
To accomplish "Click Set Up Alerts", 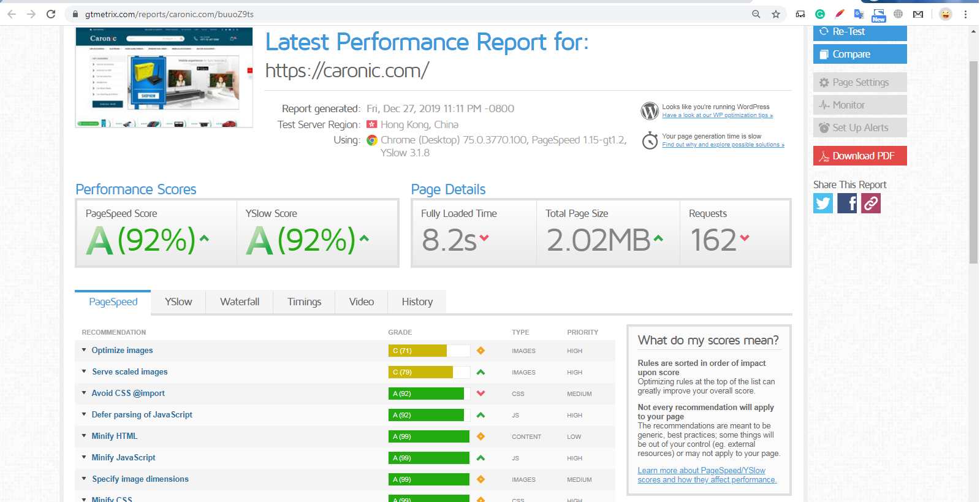I will click(x=860, y=127).
